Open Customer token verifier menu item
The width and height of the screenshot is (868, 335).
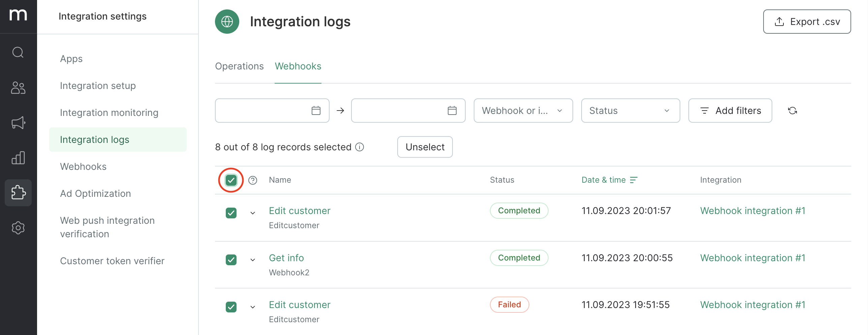[x=112, y=261]
